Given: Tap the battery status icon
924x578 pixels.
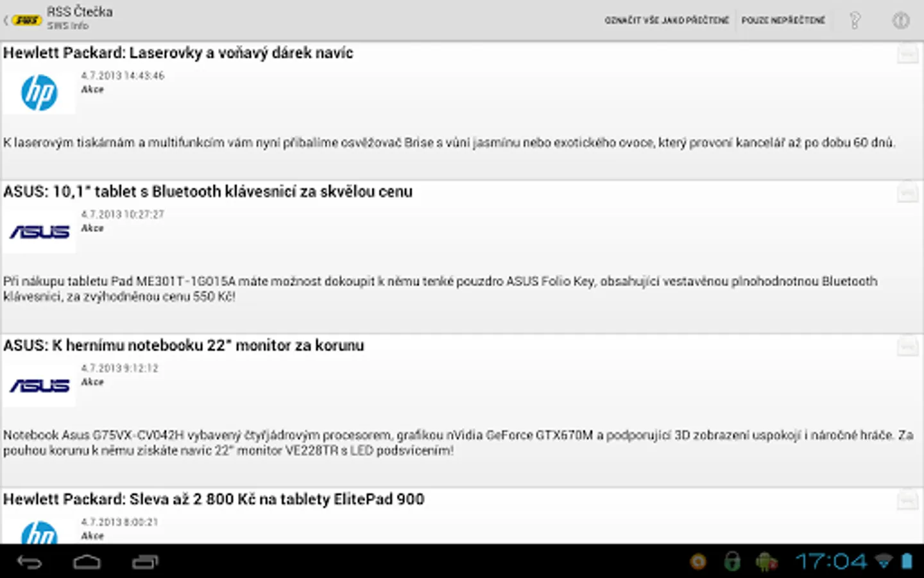Looking at the screenshot, I should 907,561.
